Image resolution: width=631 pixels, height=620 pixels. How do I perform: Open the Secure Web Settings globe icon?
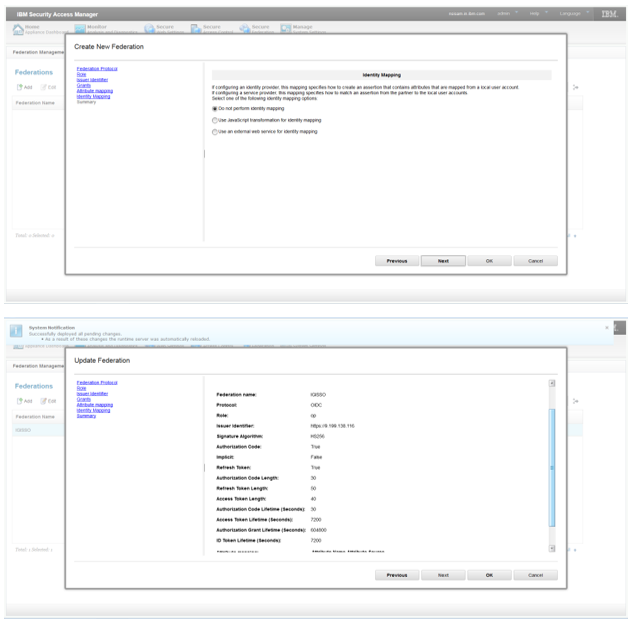pyautogui.click(x=150, y=29)
